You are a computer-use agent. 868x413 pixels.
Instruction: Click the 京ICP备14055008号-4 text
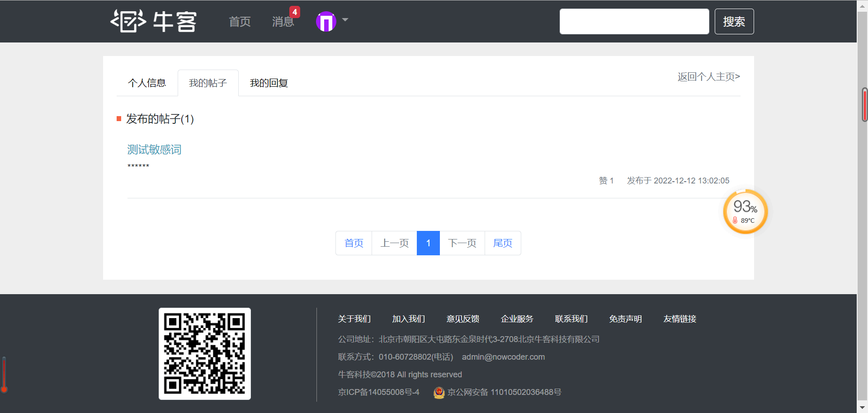click(x=379, y=392)
